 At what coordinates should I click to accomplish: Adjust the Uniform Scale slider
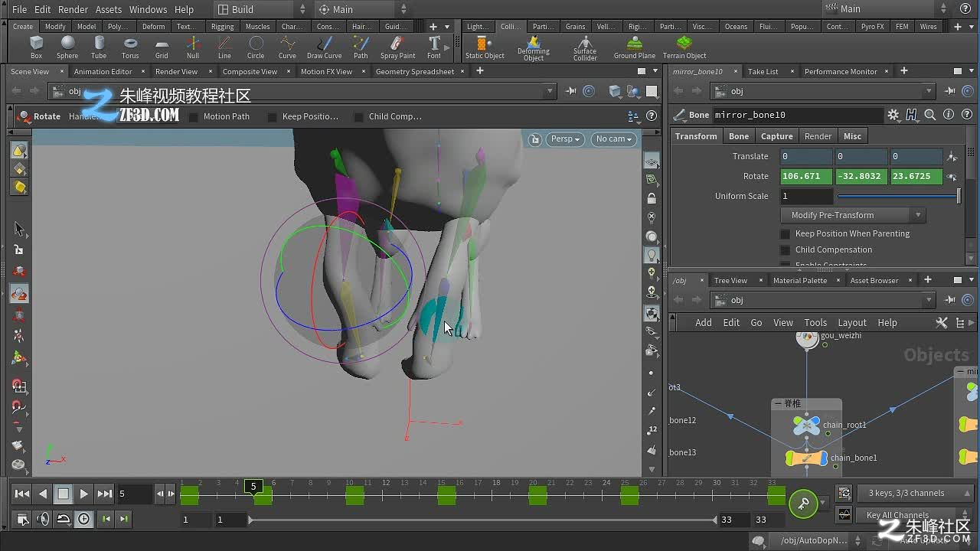pyautogui.click(x=898, y=196)
